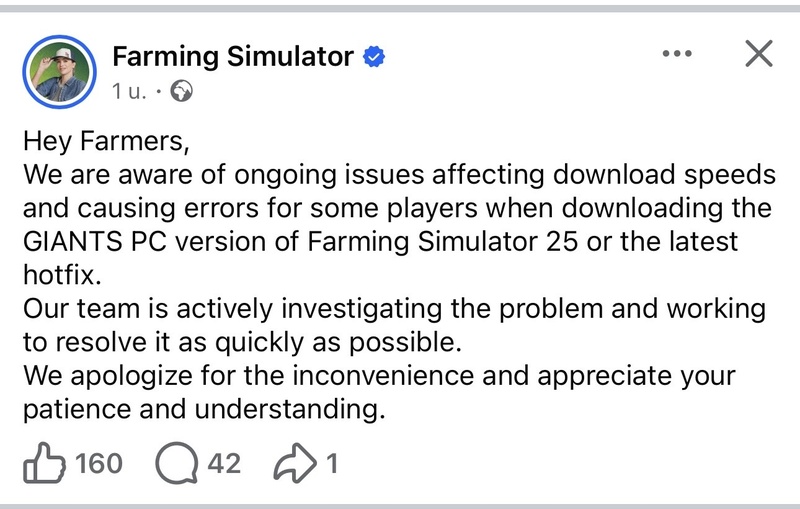The width and height of the screenshot is (800, 509).
Task: Open the three-dot post options menu
Action: coord(678,54)
